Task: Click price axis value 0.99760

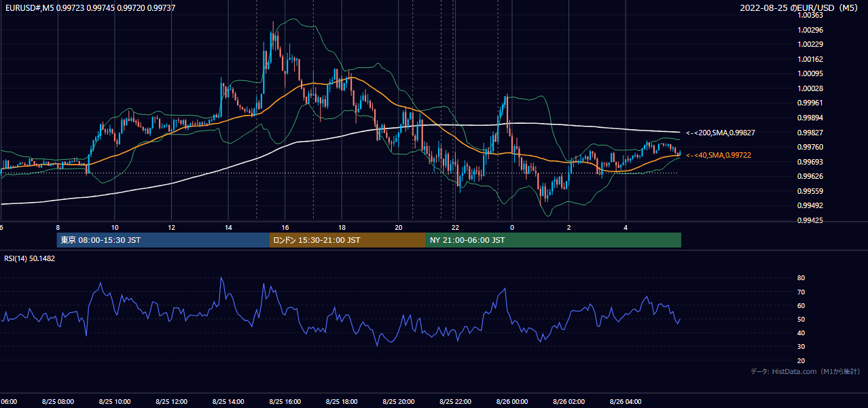Action: pos(811,147)
